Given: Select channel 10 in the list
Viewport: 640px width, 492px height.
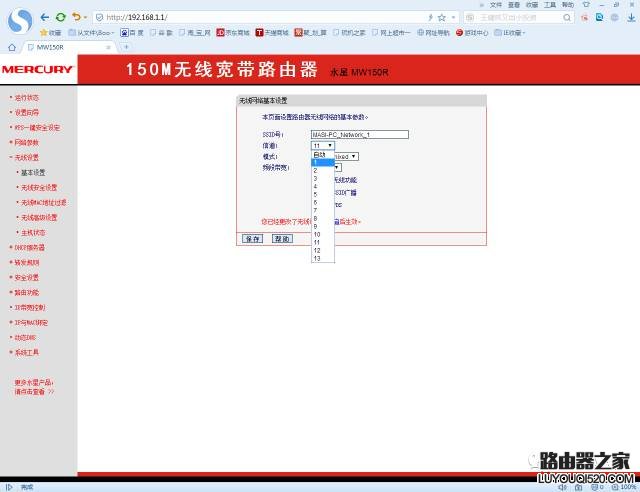Looking at the screenshot, I should coord(322,234).
